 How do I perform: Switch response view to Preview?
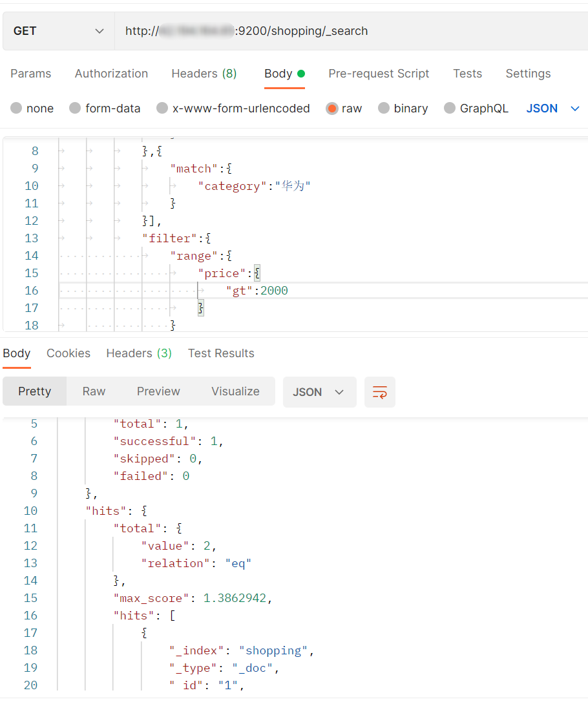(x=158, y=391)
